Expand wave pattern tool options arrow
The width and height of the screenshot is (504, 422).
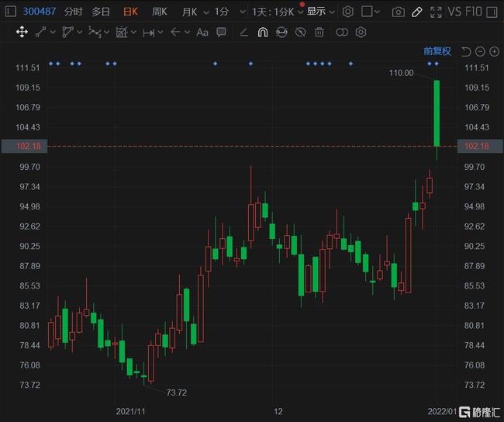106,32
